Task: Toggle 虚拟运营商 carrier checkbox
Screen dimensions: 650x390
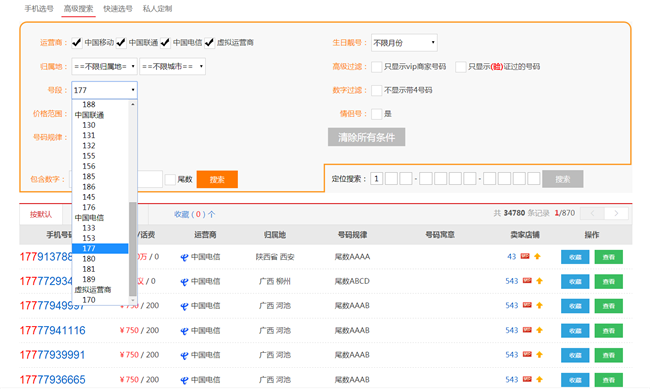Action: [x=209, y=42]
